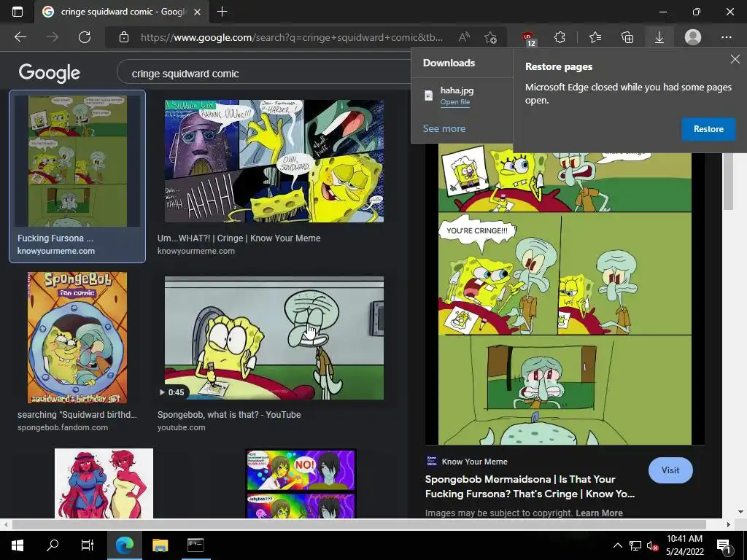747x560 pixels.
Task: Open the Collections icon
Action: (x=627, y=37)
